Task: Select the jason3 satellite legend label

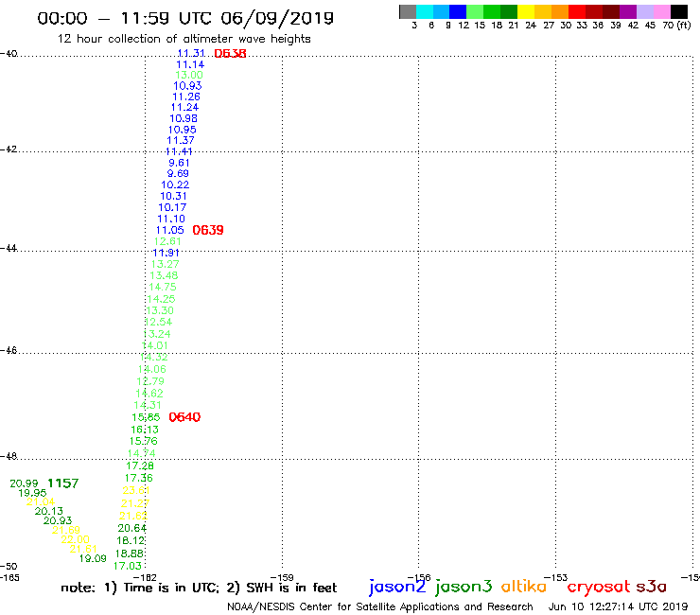Action: 464,587
